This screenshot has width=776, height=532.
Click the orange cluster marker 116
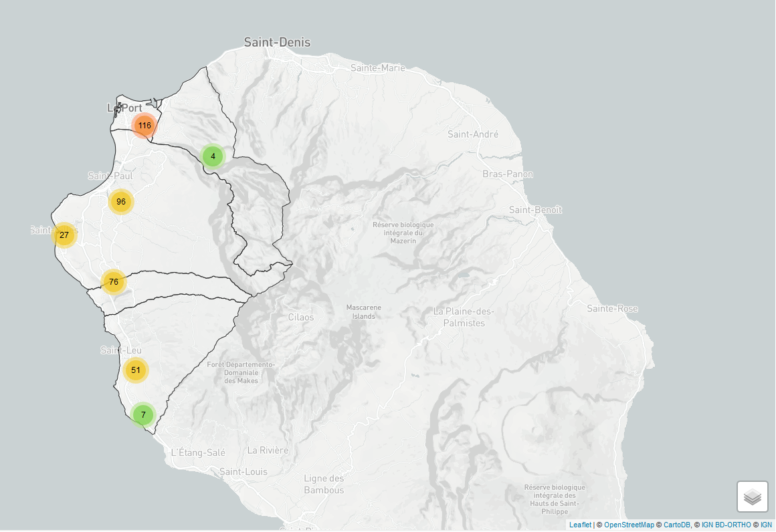pyautogui.click(x=144, y=126)
